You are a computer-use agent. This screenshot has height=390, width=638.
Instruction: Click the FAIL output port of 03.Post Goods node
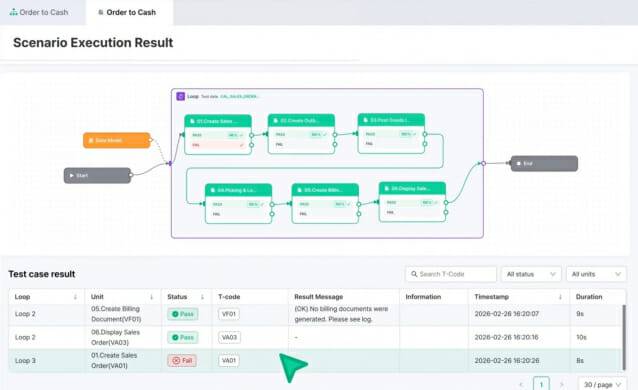[x=425, y=144]
